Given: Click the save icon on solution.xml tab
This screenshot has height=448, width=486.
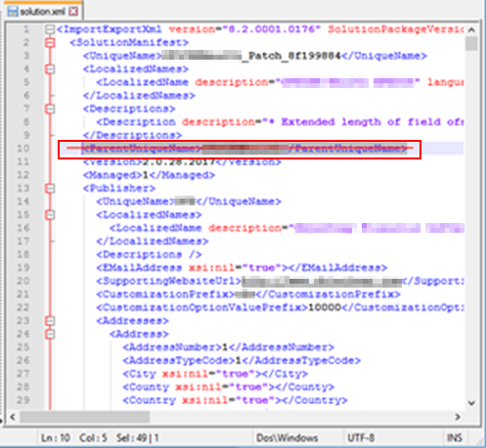Looking at the screenshot, I should tap(13, 12).
